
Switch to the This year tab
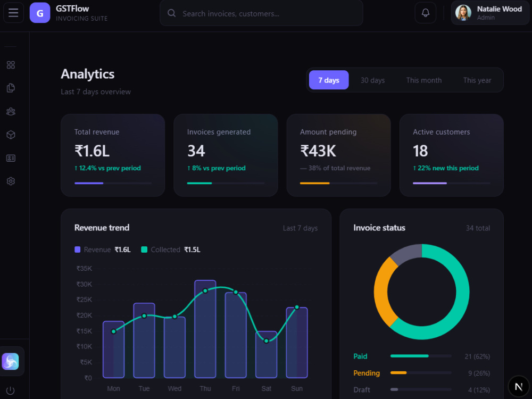click(x=477, y=80)
